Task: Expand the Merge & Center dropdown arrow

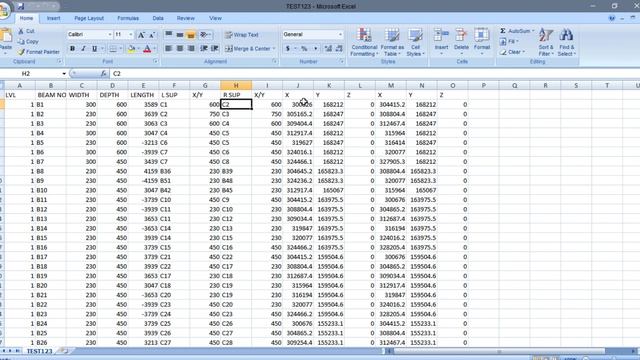Action: pos(274,49)
